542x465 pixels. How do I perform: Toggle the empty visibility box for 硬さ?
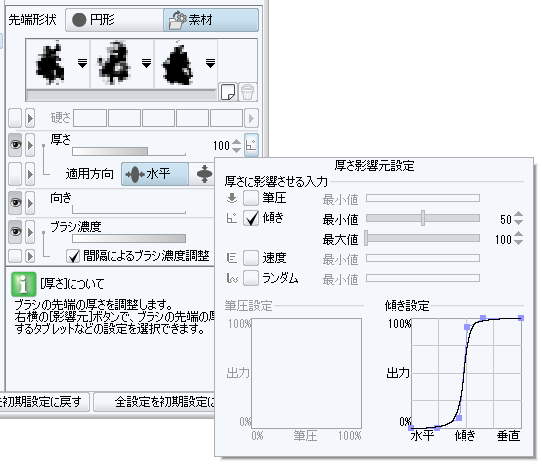[15, 118]
